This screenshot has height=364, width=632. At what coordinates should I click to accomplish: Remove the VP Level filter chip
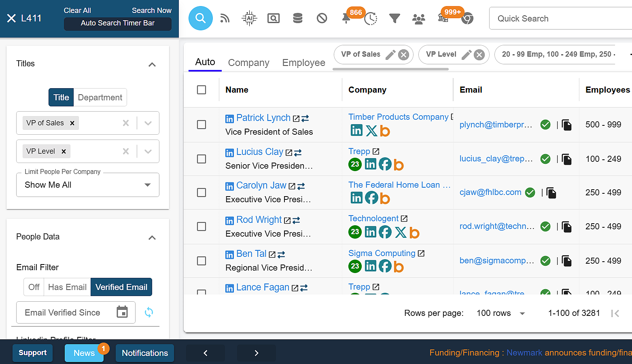coord(479,55)
